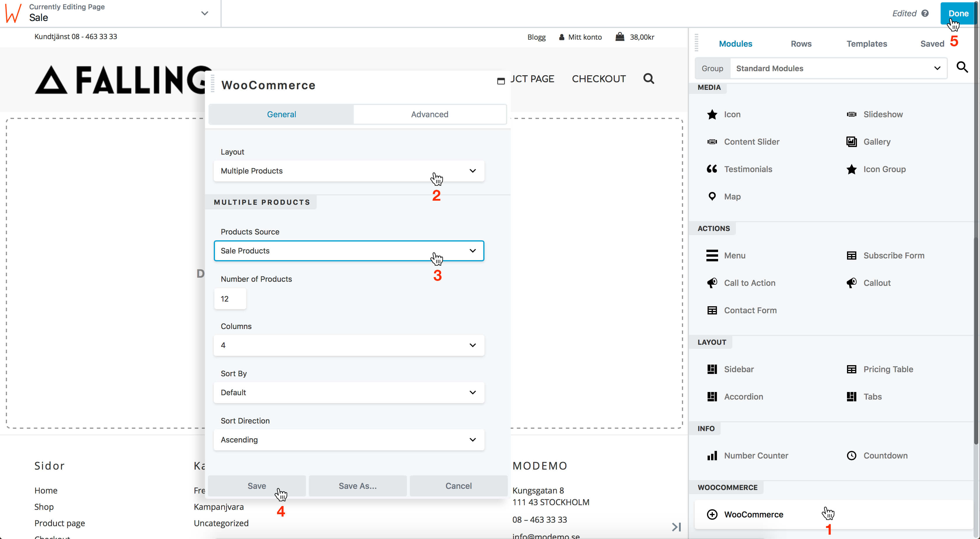Open the Layout dropdown
The image size is (980, 539).
point(349,171)
